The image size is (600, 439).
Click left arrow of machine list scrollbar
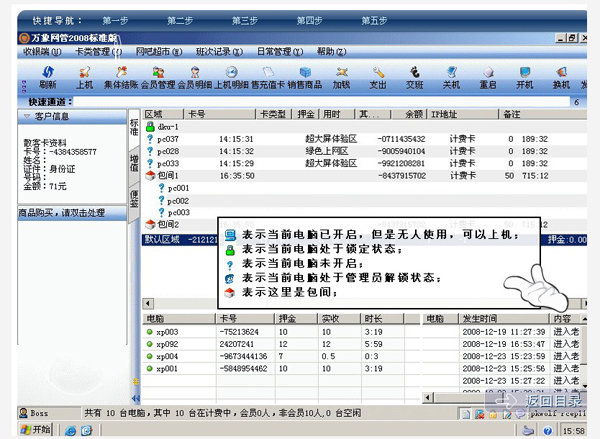(148, 304)
